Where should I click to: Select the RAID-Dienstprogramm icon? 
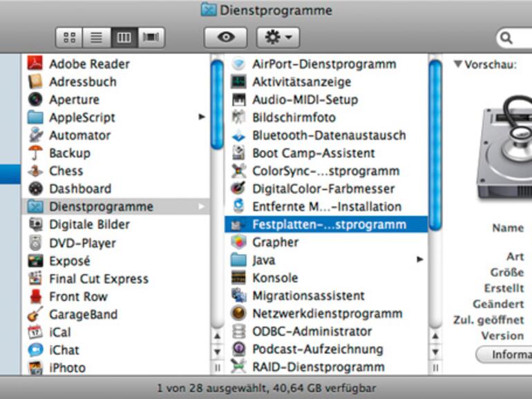[x=238, y=367]
